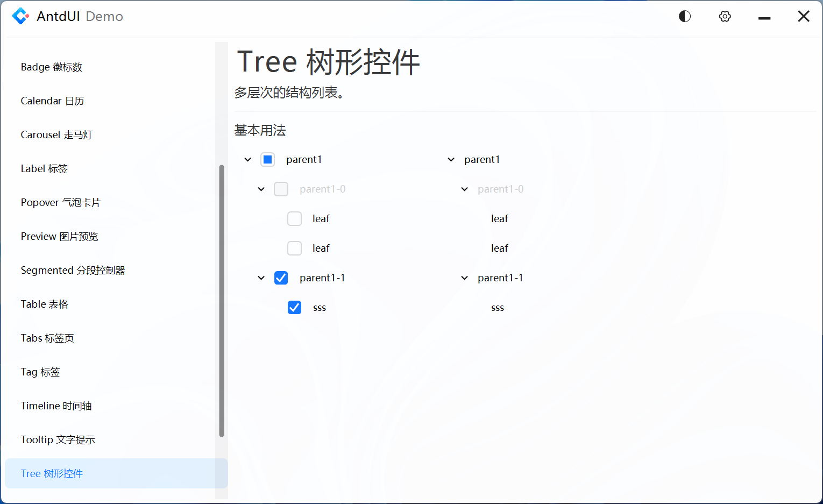Collapse parent1 in the right tree

451,159
